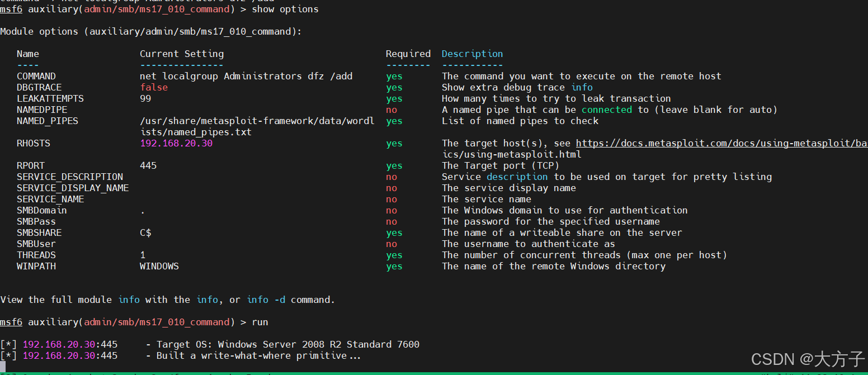Select the 'ists/named_pipes.txt' wrapped path line
The height and width of the screenshot is (375, 868).
(x=196, y=132)
